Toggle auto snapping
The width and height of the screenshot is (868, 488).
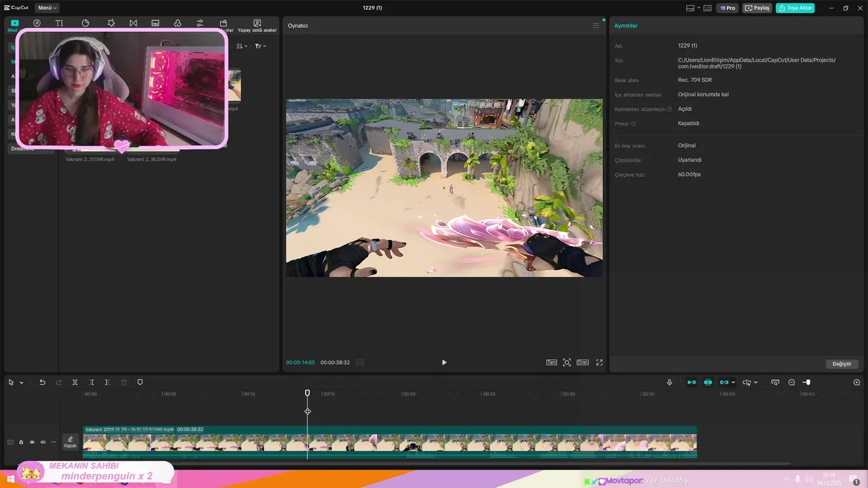[708, 382]
